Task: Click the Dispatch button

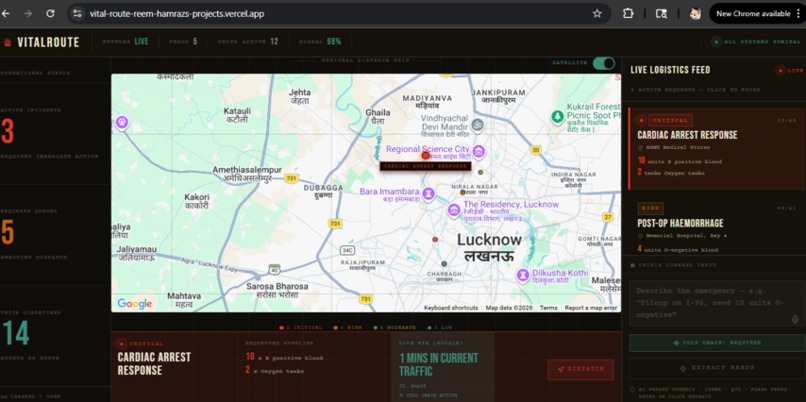Action: 580,369
